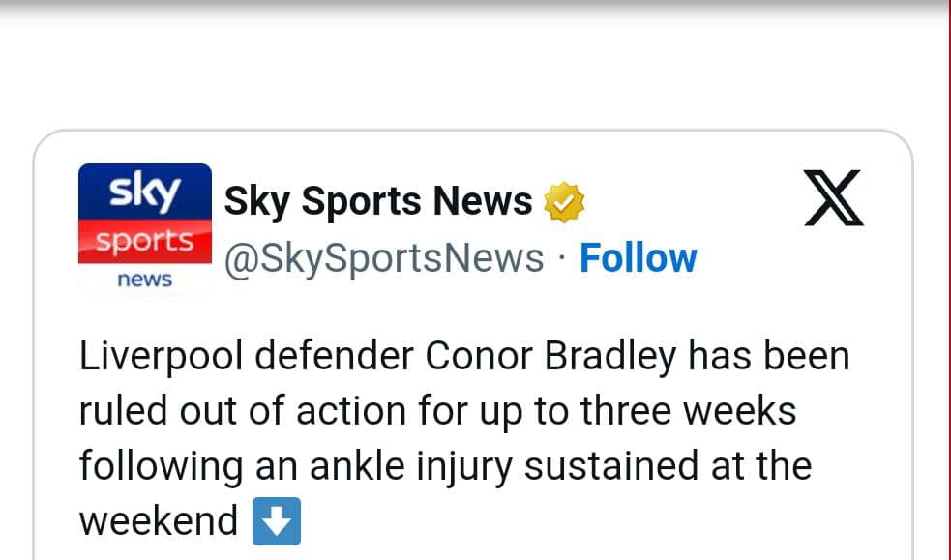
Task: Click the blue sky section of the logo
Action: point(145,192)
